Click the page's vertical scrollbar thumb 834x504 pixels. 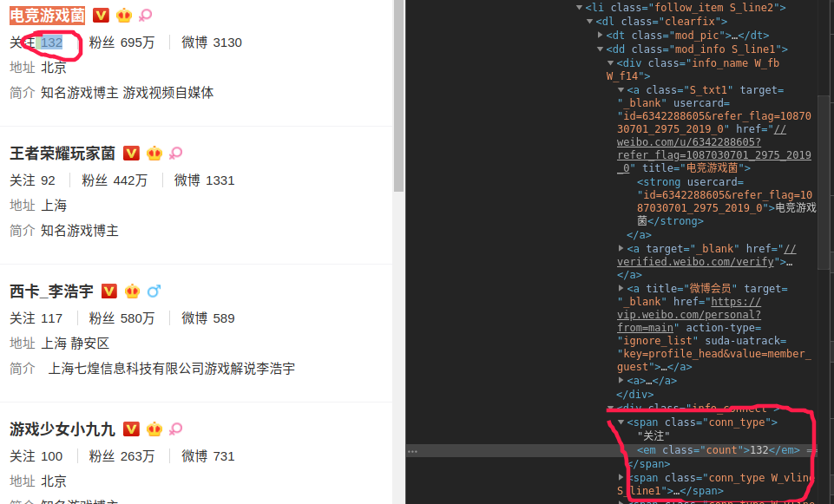[398, 95]
